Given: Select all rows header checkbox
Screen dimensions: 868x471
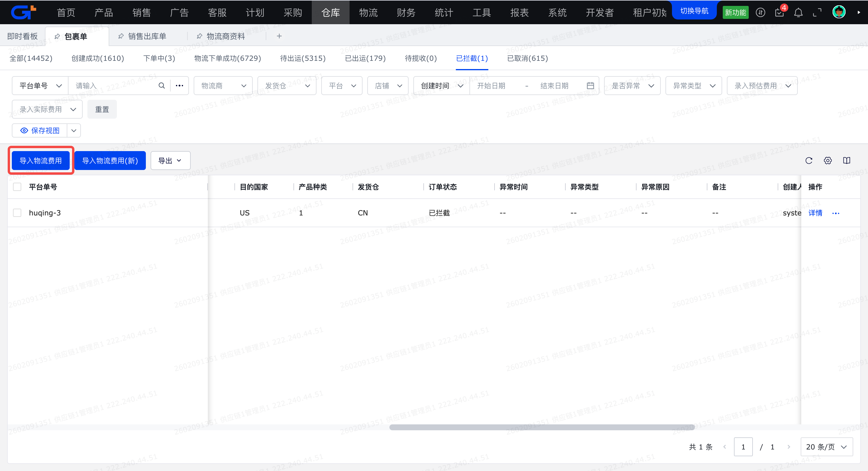Looking at the screenshot, I should (17, 187).
